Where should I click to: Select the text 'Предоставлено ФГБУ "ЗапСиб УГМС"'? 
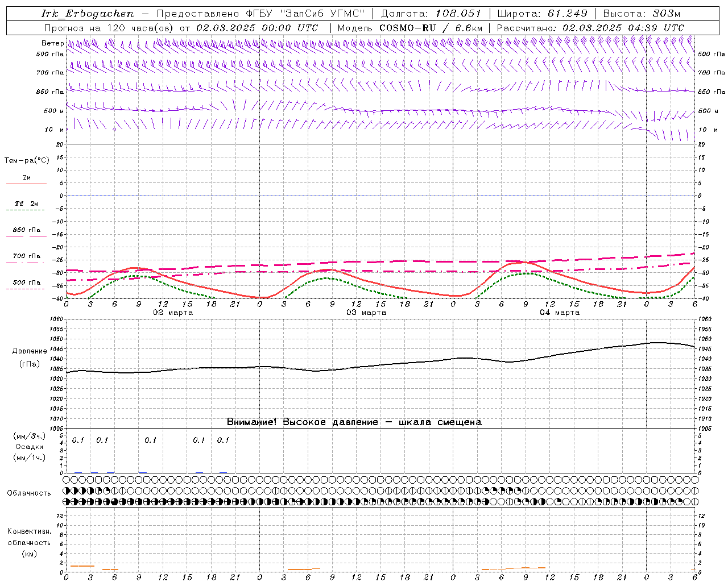260,14
